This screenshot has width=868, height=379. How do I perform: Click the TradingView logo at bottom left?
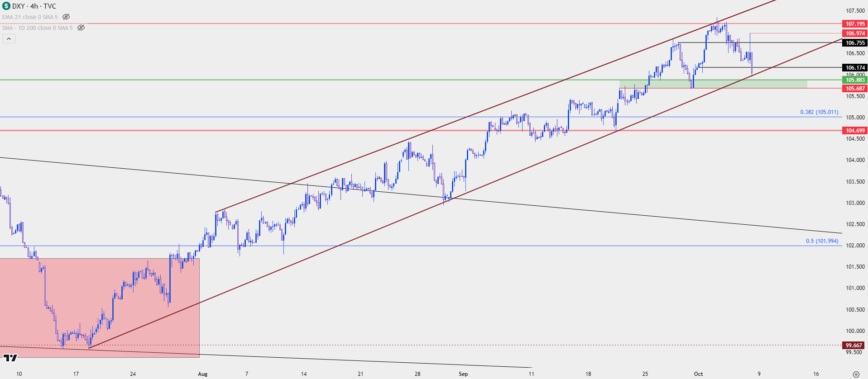point(10,358)
